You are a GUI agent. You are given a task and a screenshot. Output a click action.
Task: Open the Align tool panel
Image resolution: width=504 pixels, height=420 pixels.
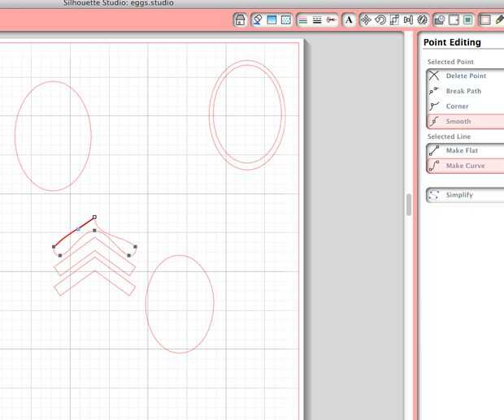tap(408, 20)
